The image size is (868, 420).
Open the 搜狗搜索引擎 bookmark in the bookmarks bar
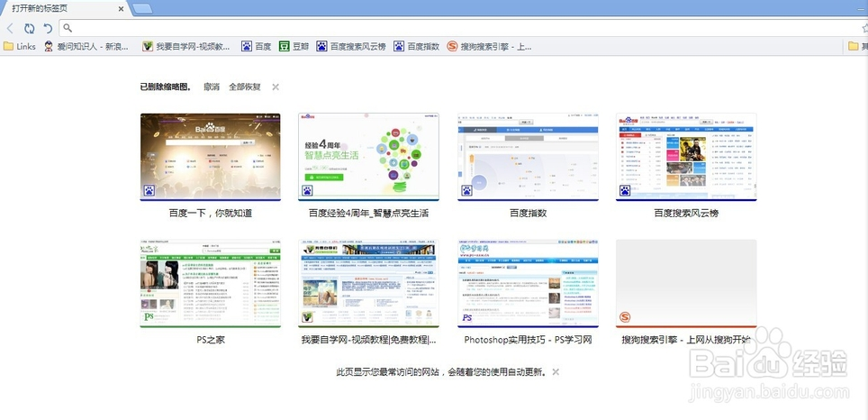[x=489, y=47]
